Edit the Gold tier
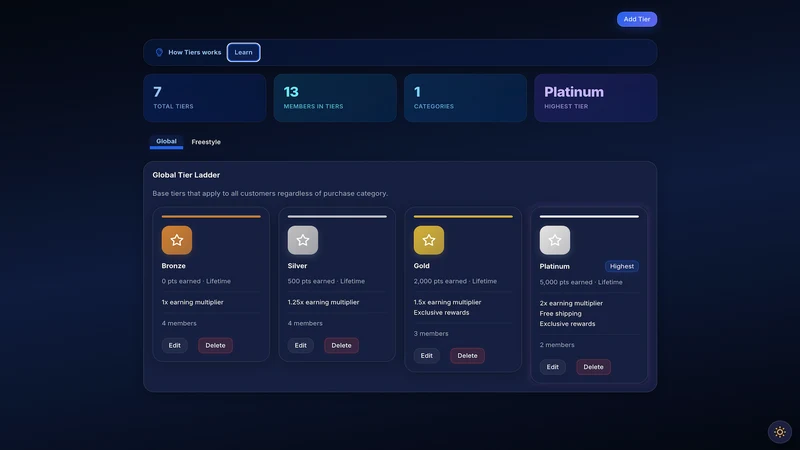Viewport: 800px width, 450px height. pyautogui.click(x=427, y=356)
